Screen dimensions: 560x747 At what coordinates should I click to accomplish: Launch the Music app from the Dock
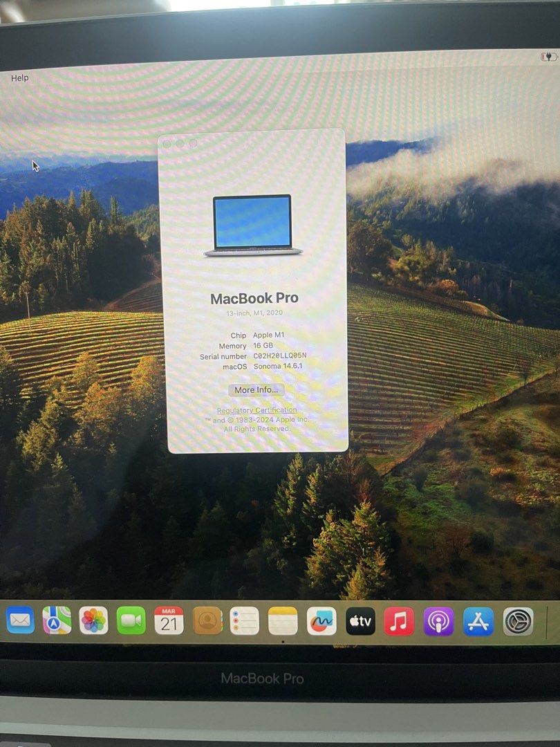(399, 620)
